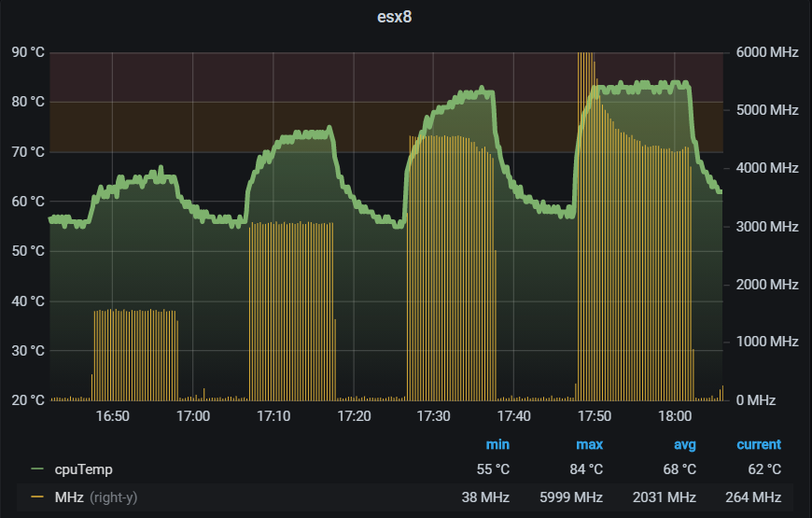Click the 17:40 time axis label
The image size is (812, 518).
(x=513, y=416)
